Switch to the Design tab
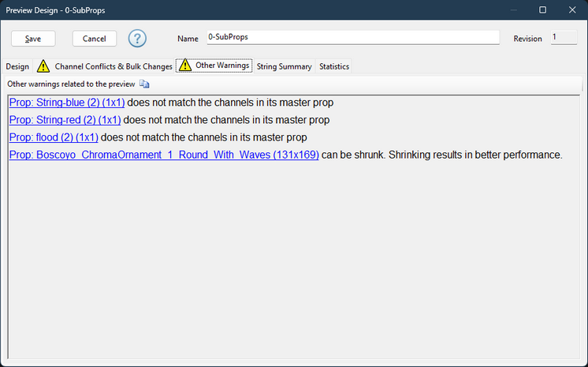The height and width of the screenshot is (367, 588). coord(17,66)
